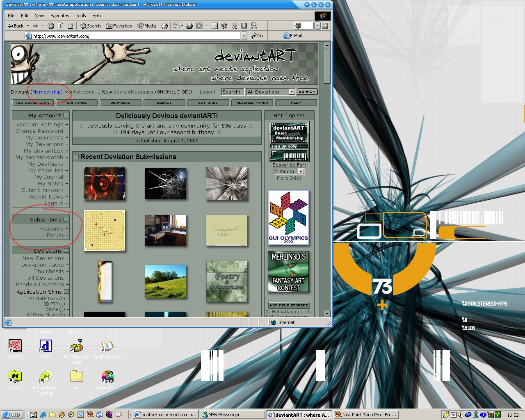Collapse the My Account panel box

click(66, 115)
